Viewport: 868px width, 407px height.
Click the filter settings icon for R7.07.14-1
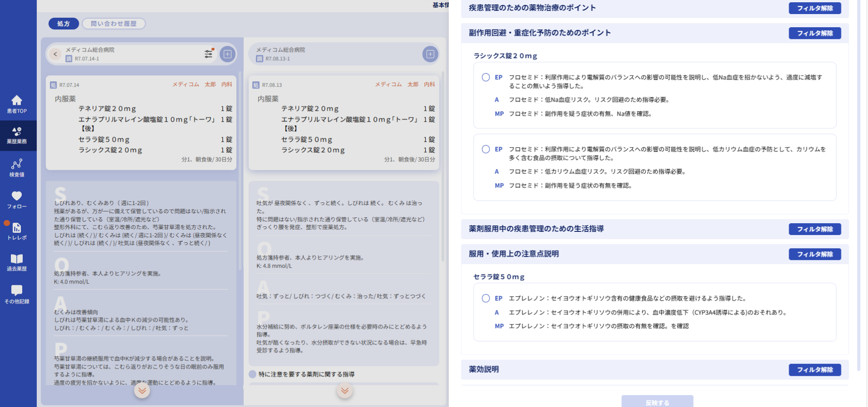coord(208,54)
